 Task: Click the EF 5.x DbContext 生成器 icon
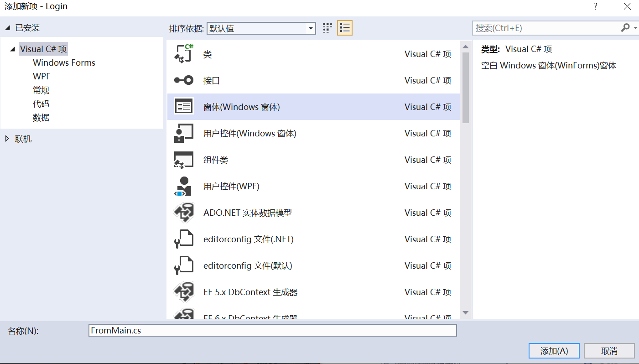coord(184,292)
